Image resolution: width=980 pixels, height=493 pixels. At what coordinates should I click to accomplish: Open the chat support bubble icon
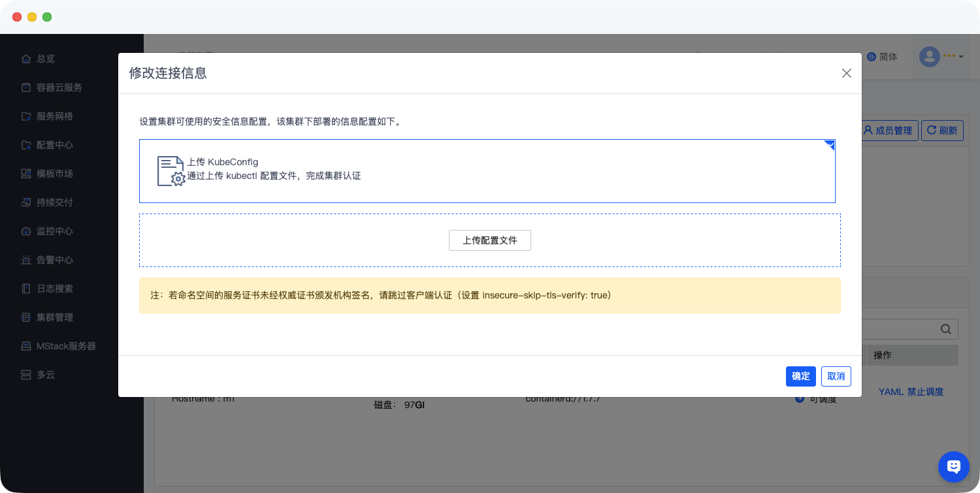(953, 466)
